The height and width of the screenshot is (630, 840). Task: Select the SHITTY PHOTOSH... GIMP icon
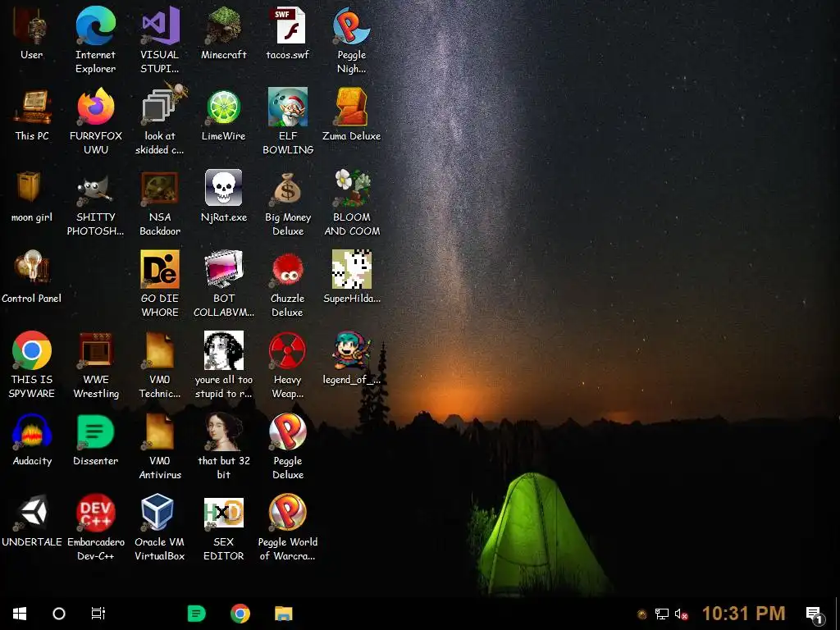coord(95,189)
